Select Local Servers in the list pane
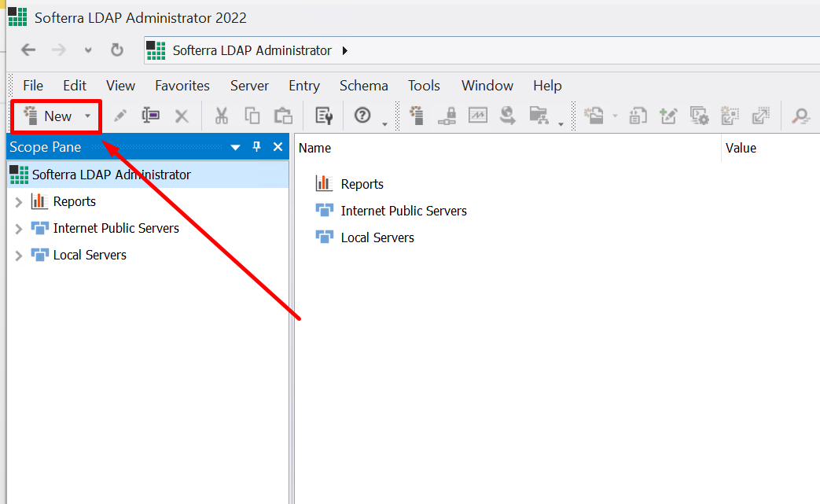The height and width of the screenshot is (504, 820). click(377, 237)
